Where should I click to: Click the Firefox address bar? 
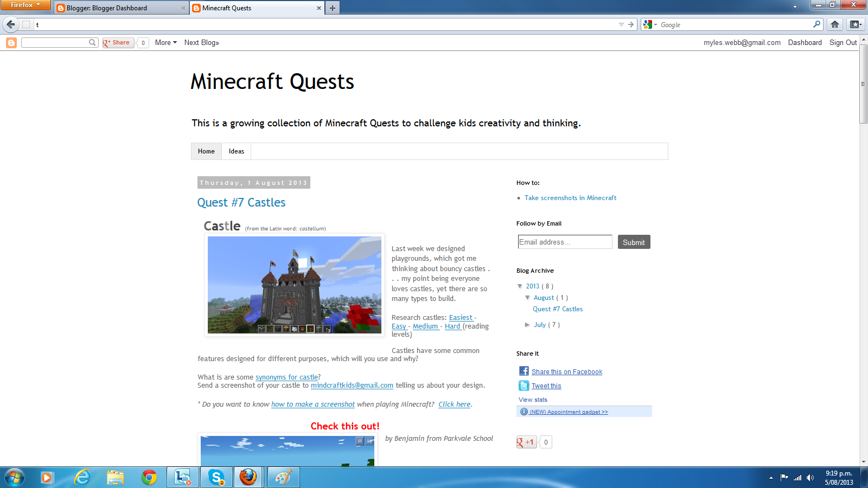pyautogui.click(x=325, y=24)
